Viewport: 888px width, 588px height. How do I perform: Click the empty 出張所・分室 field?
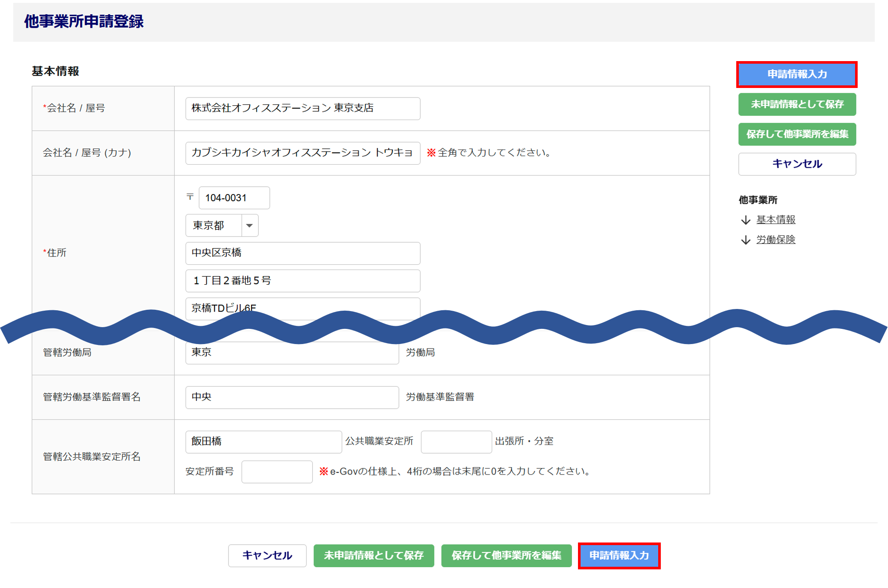[x=456, y=442]
